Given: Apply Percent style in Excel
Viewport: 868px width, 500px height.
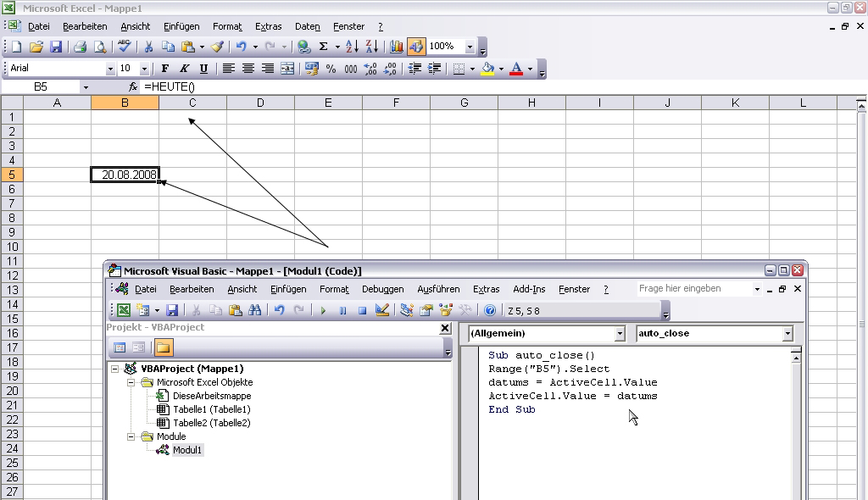Looking at the screenshot, I should point(331,69).
